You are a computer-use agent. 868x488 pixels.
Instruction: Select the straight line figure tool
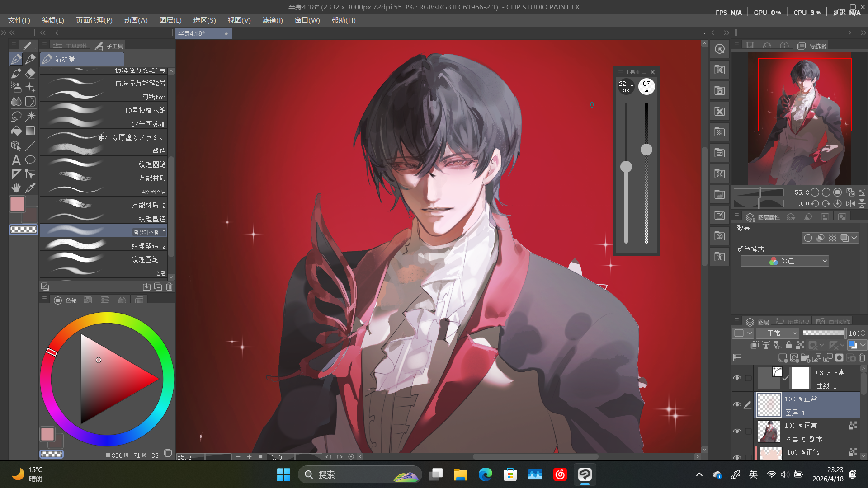pyautogui.click(x=30, y=145)
